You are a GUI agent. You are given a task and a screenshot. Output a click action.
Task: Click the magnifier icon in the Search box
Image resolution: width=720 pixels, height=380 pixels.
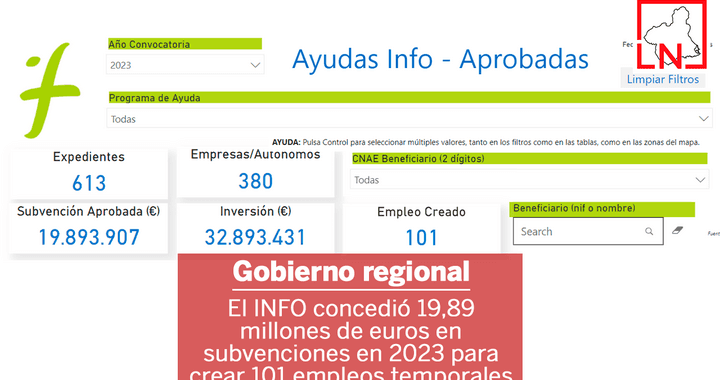pyautogui.click(x=649, y=231)
